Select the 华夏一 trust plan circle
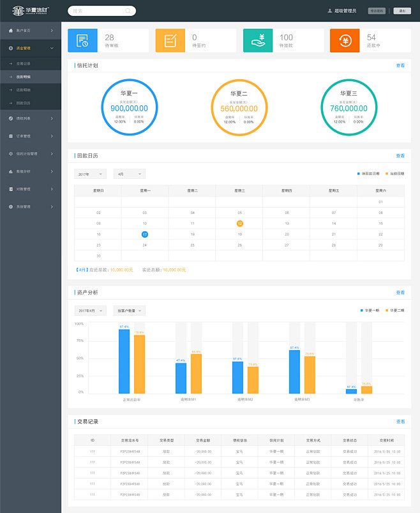Screen dimensions: 420x513 click(x=130, y=107)
